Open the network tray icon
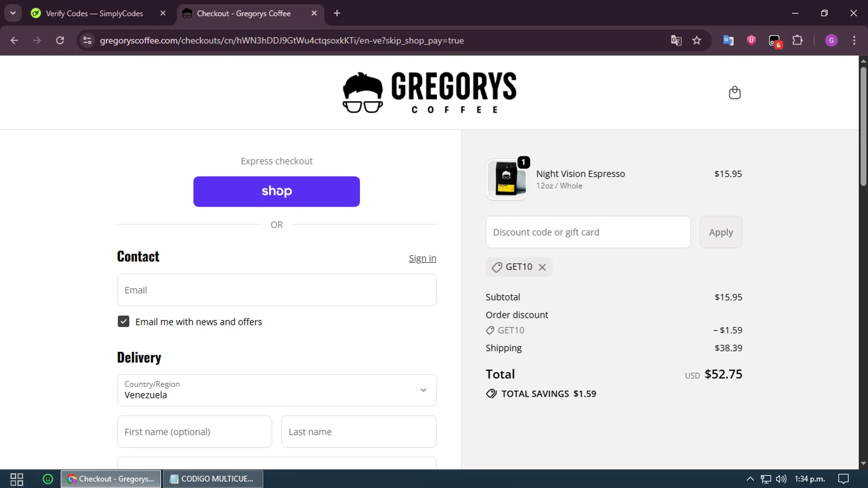 click(x=766, y=479)
